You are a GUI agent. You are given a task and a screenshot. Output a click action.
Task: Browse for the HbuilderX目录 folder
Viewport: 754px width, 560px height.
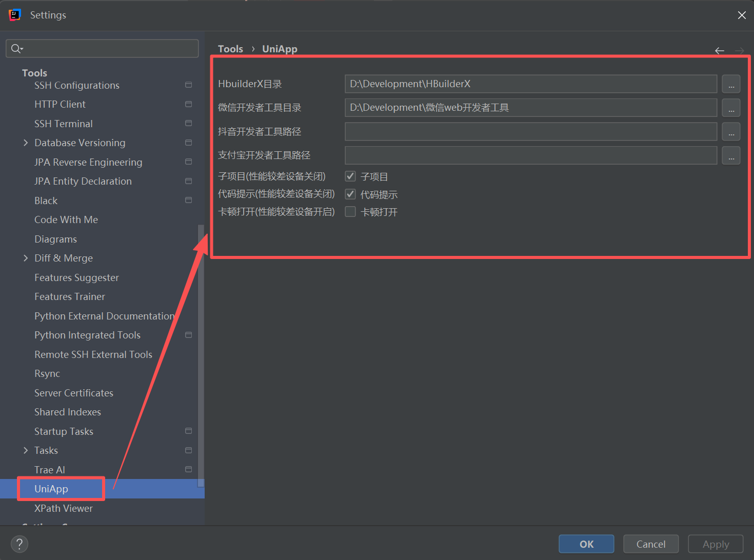tap(731, 84)
